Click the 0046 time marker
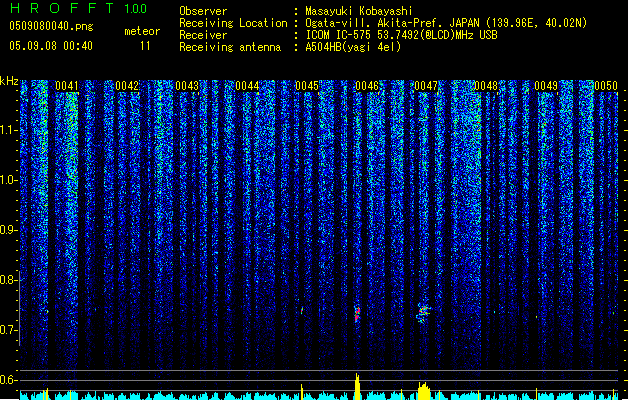This screenshot has width=629, height=400. tap(367, 86)
